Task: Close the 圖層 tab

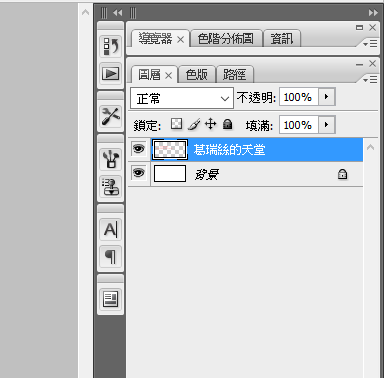Action: 168,76
